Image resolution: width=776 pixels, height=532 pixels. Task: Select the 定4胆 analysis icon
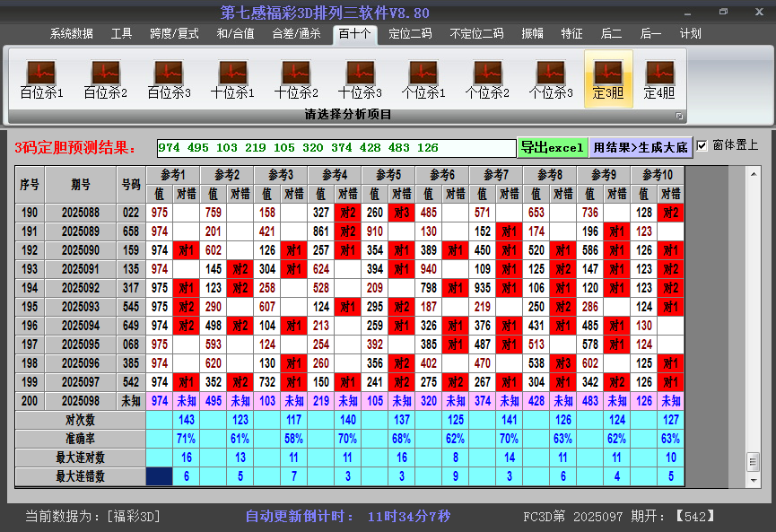coord(659,79)
